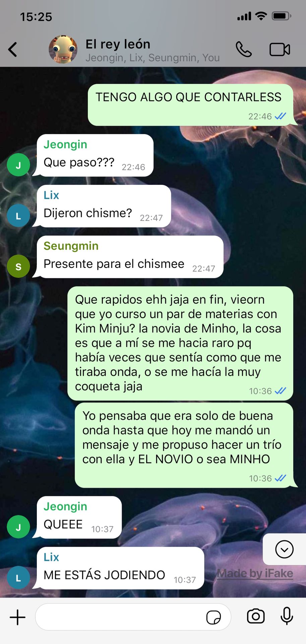Focus the message text input field
Screen dimensions: 306x644
133,617
